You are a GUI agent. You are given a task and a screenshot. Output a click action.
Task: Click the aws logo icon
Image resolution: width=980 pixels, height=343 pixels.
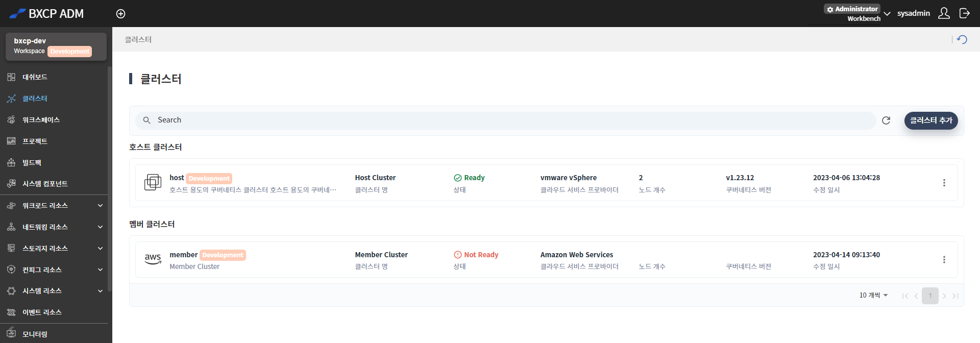click(153, 259)
